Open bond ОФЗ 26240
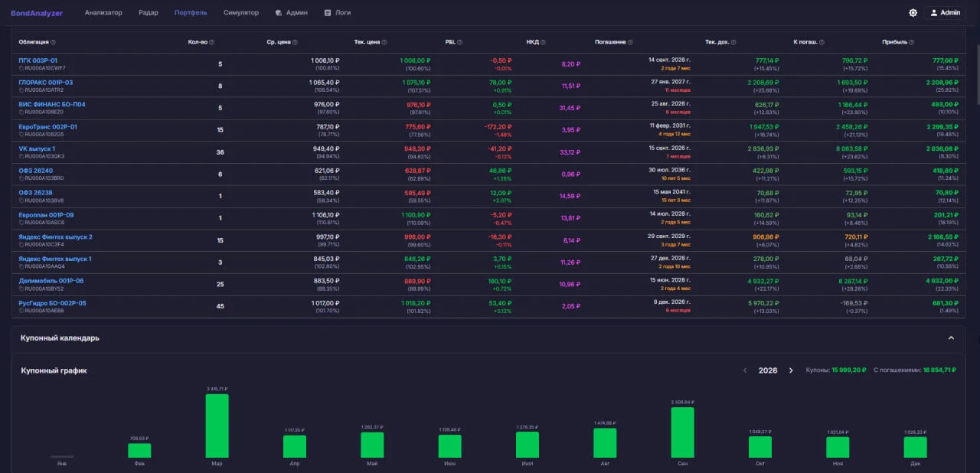This screenshot has width=980, height=473. click(x=36, y=171)
